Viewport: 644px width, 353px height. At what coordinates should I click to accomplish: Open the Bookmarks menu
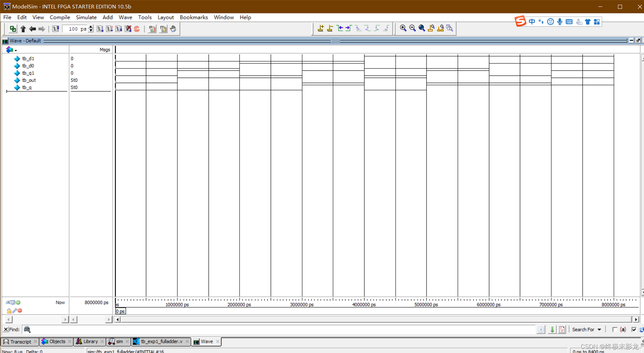pos(194,17)
